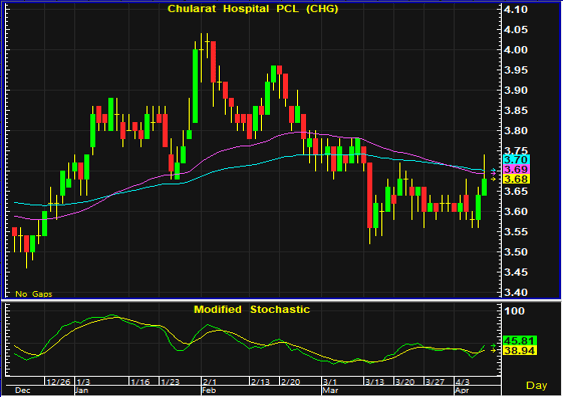Image resolution: width=563 pixels, height=397 pixels.
Task: Click the Chularat Hospital PCL (CHG) title
Action: click(253, 9)
